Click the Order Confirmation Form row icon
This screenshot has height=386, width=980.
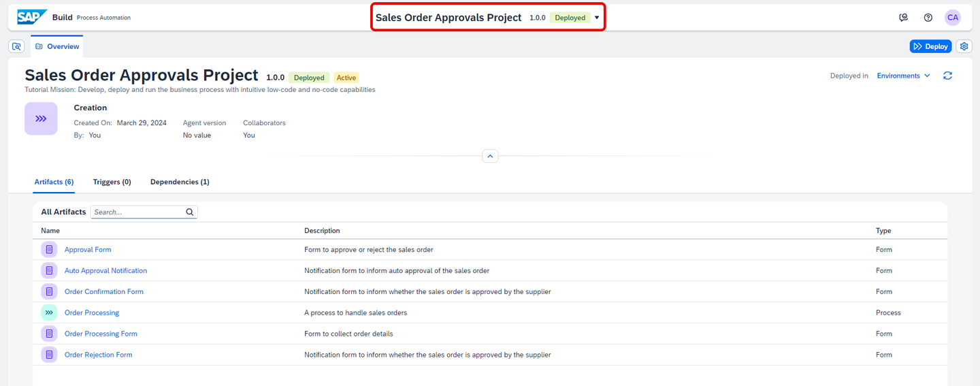pos(49,292)
